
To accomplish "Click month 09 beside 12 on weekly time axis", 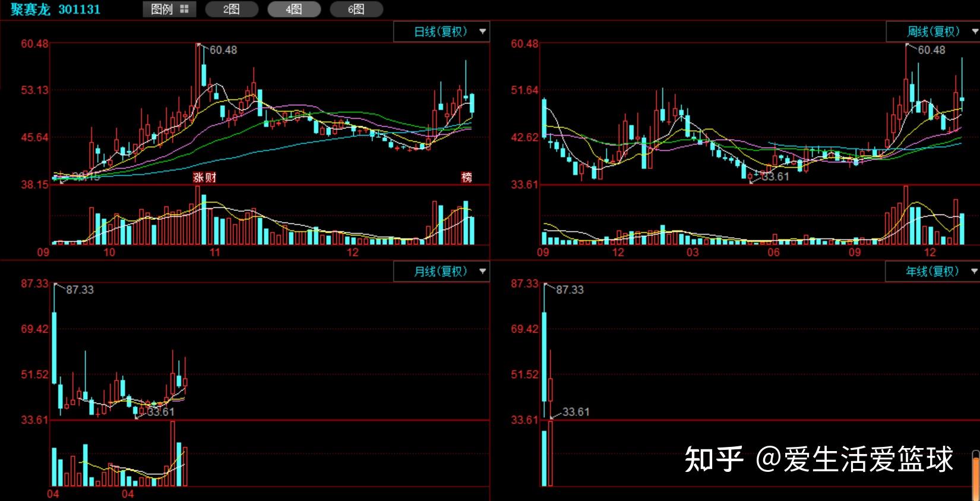I will pyautogui.click(x=854, y=252).
